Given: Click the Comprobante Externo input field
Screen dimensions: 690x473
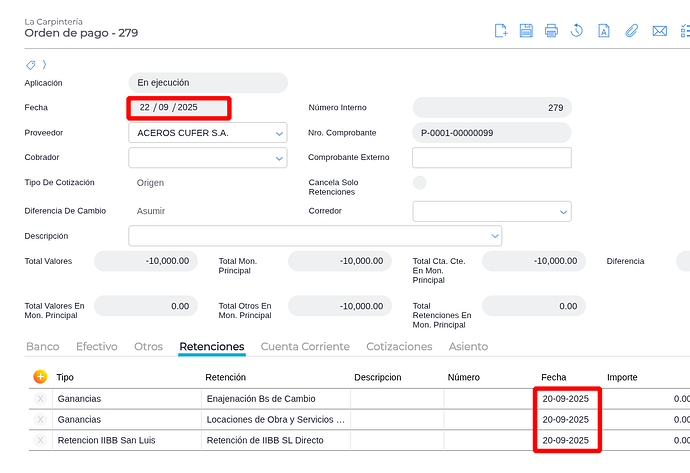Looking at the screenshot, I should (x=491, y=158).
